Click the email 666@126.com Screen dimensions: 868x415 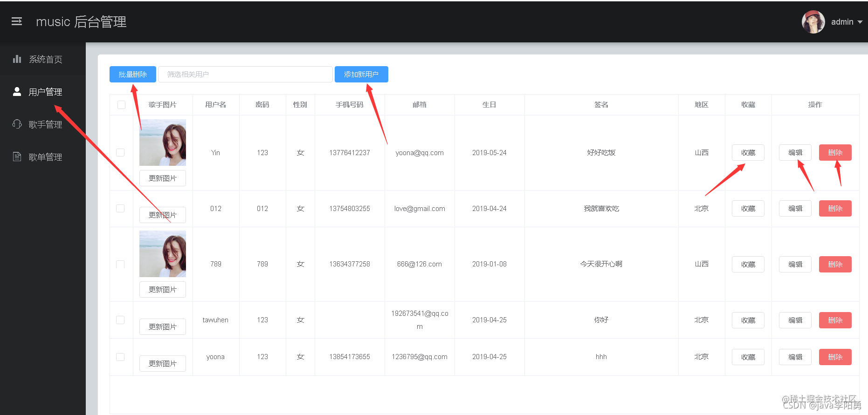coord(420,264)
